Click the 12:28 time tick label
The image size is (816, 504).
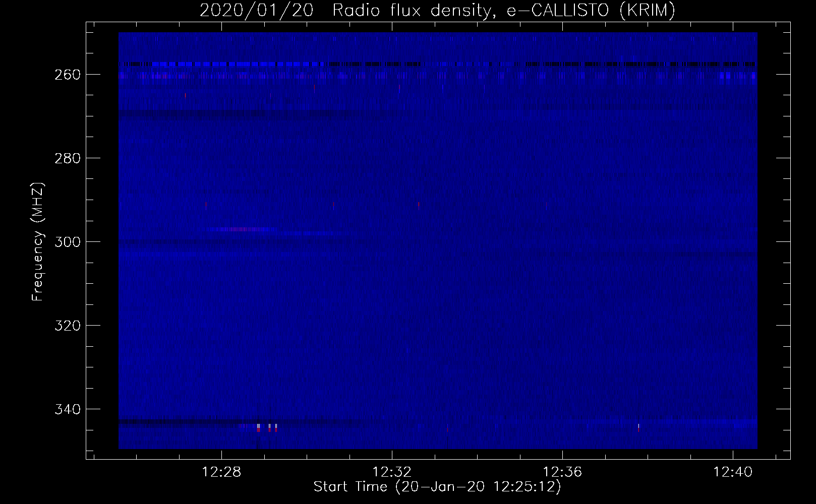[x=221, y=472]
